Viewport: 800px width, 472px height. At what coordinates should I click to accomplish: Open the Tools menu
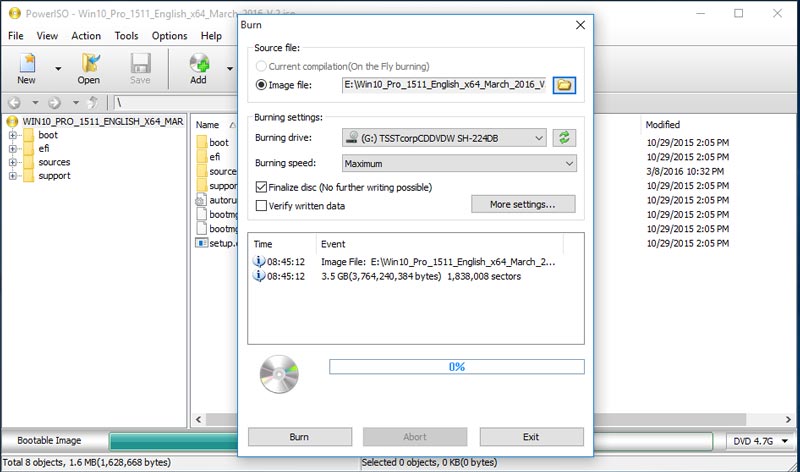pyautogui.click(x=126, y=36)
